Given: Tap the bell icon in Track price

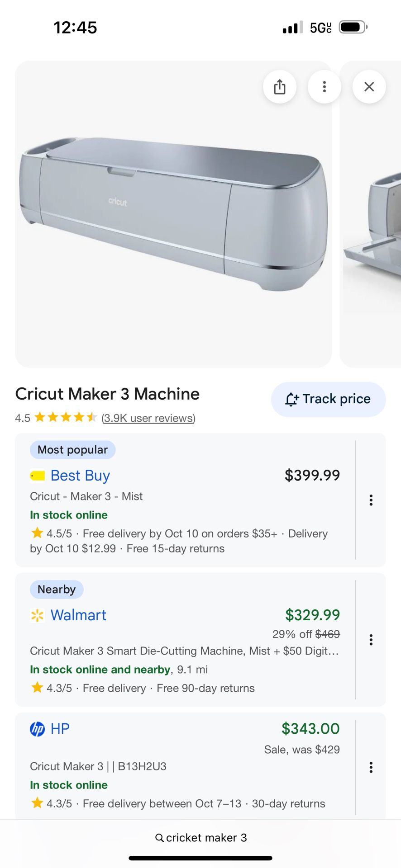Looking at the screenshot, I should click(x=292, y=400).
